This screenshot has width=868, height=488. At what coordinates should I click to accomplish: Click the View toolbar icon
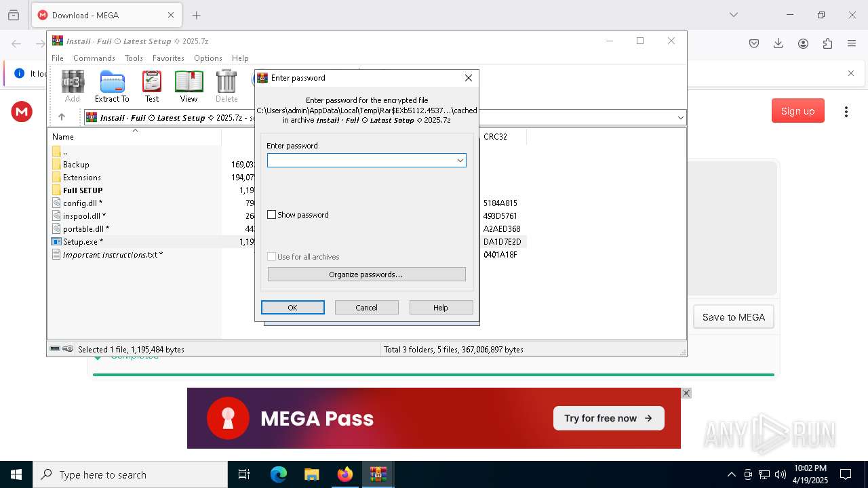click(x=189, y=86)
